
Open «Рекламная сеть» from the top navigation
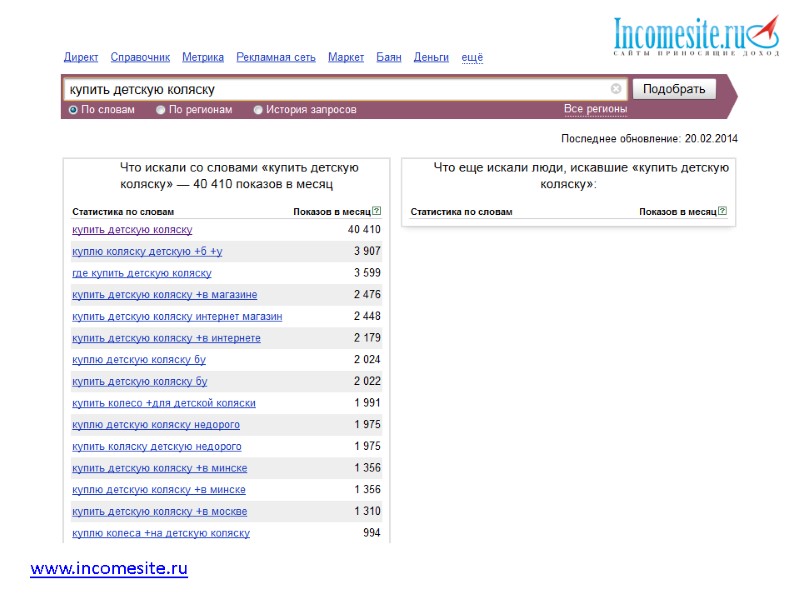pyautogui.click(x=275, y=57)
